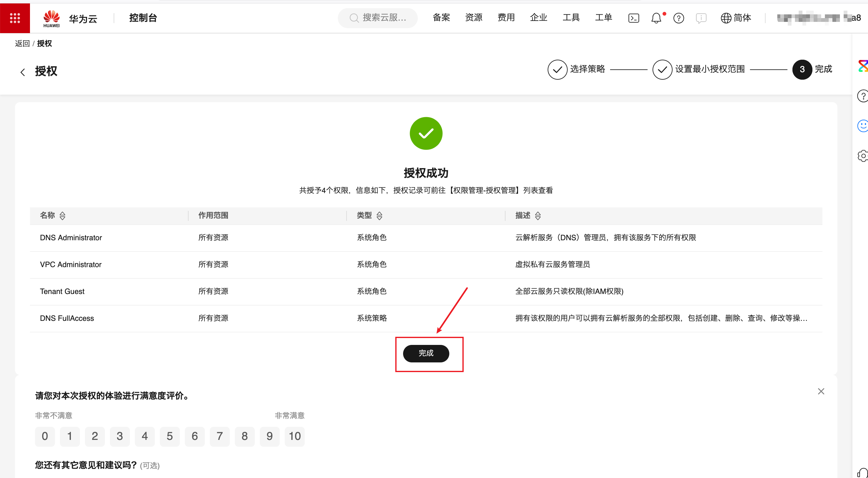Open the notifications bell
This screenshot has width=868, height=478.
(656, 18)
